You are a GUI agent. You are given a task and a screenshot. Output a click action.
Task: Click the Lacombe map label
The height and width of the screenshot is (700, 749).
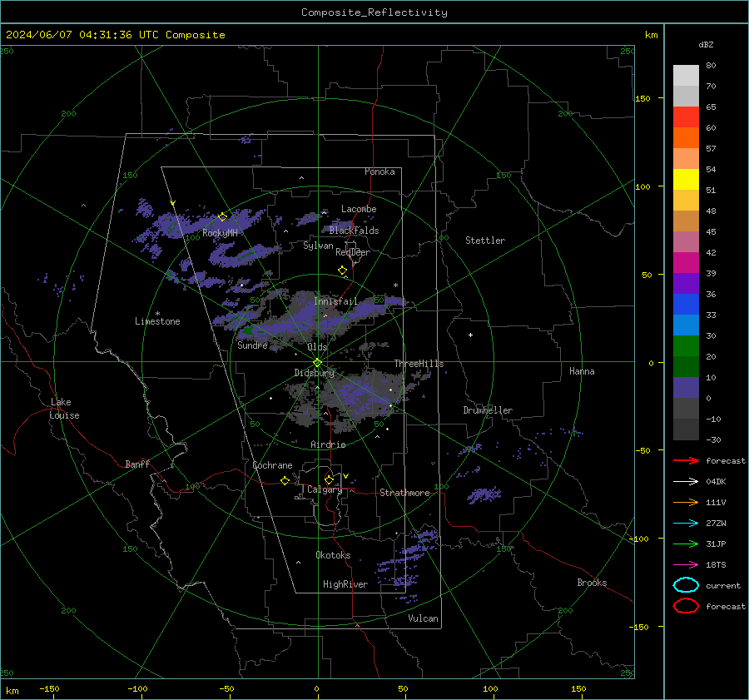point(359,209)
